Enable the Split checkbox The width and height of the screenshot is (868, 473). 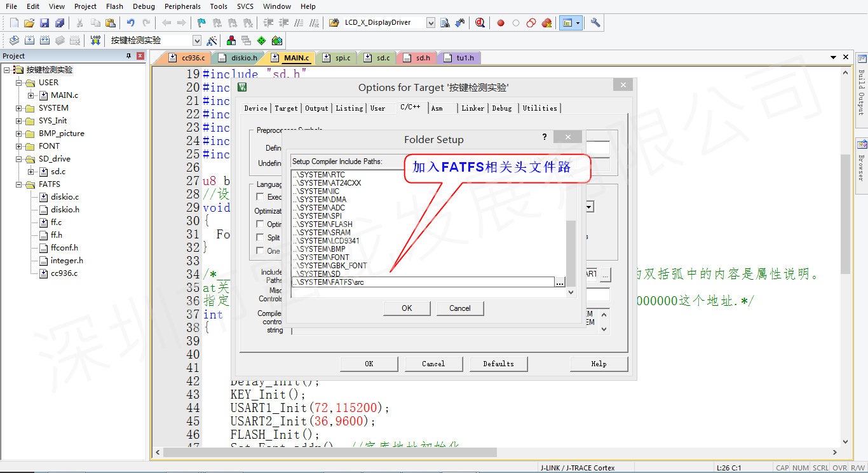click(260, 237)
